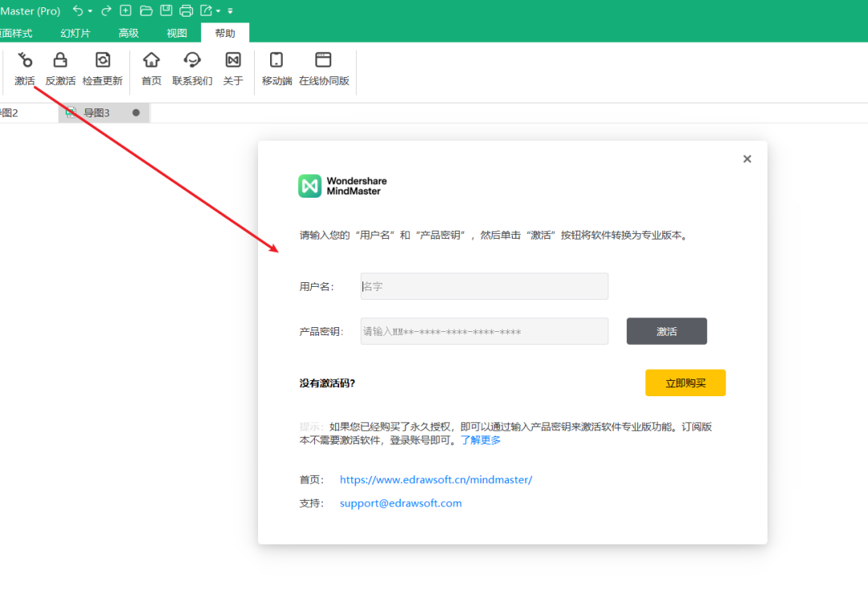Click the 用户名 input field
The image size is (868, 602).
(x=485, y=286)
